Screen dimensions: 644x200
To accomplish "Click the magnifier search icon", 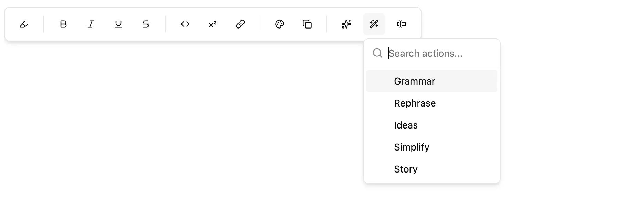I will pyautogui.click(x=377, y=53).
